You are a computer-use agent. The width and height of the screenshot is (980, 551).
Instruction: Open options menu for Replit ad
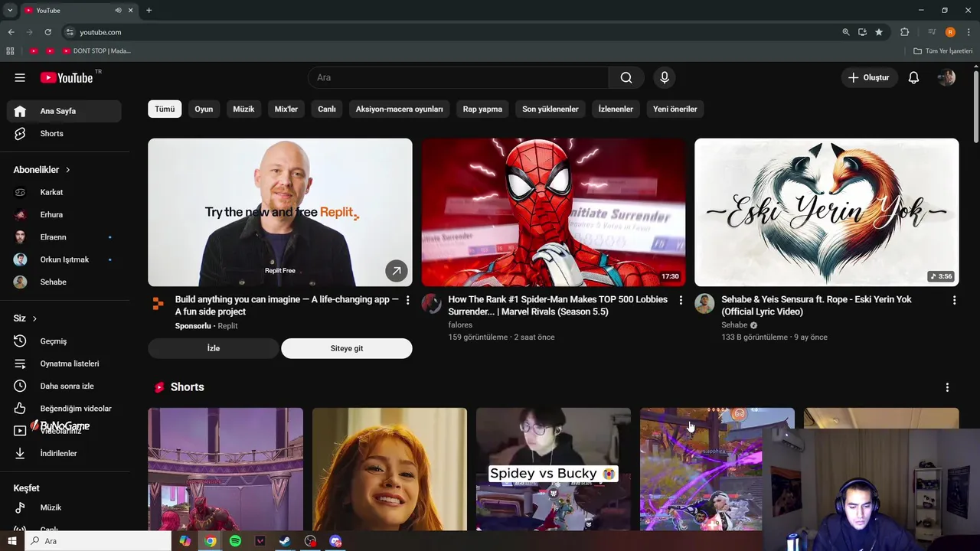pos(407,300)
